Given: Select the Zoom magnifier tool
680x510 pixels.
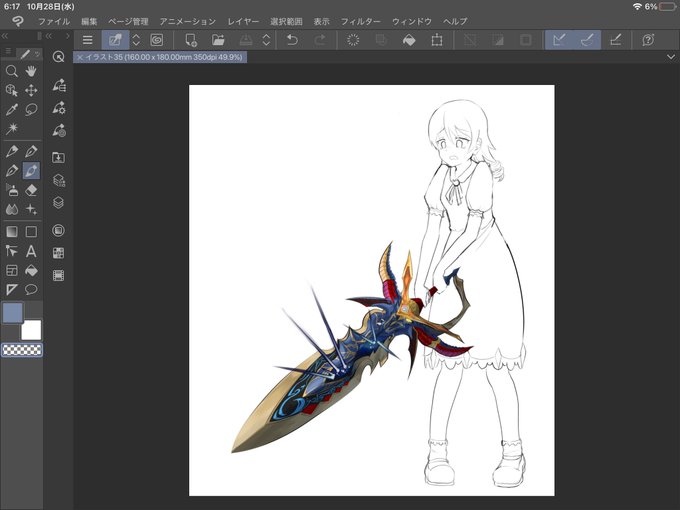Looking at the screenshot, I should click(x=12, y=71).
